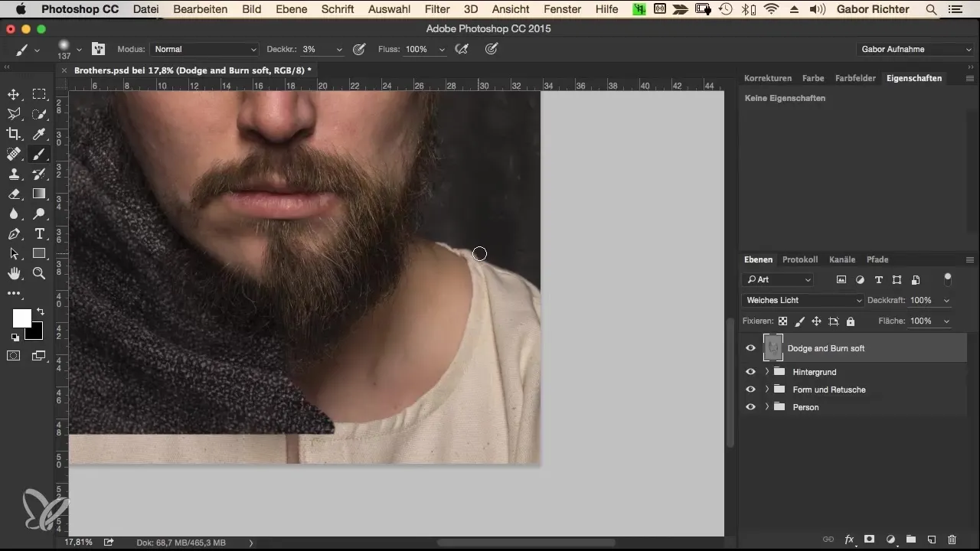Image resolution: width=980 pixels, height=551 pixels.
Task: Hide the Dodge and Burn soft layer
Action: pyautogui.click(x=750, y=348)
